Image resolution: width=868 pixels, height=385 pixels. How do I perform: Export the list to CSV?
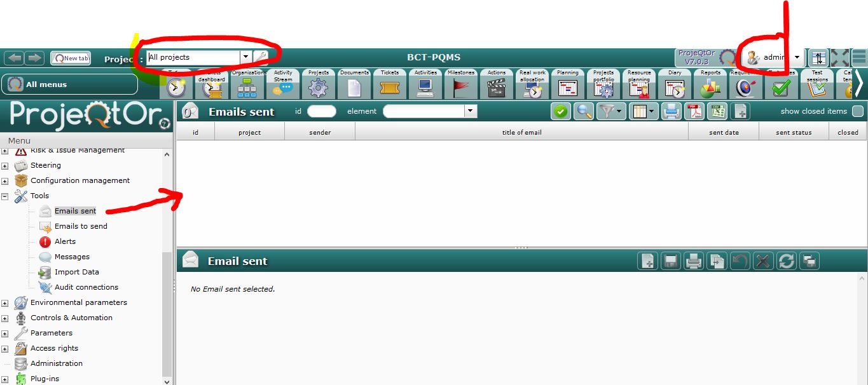pos(717,111)
